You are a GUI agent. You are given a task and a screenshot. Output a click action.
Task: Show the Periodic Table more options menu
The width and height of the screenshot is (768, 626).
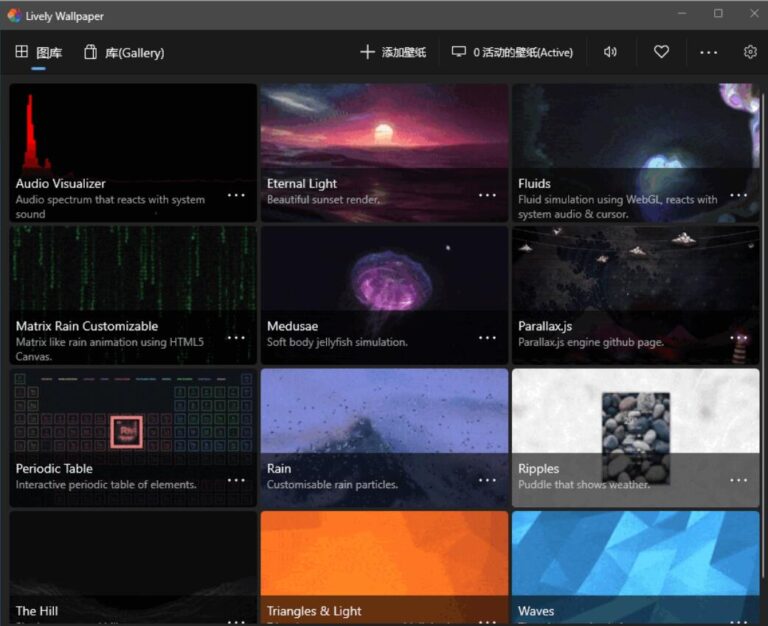[x=236, y=480]
